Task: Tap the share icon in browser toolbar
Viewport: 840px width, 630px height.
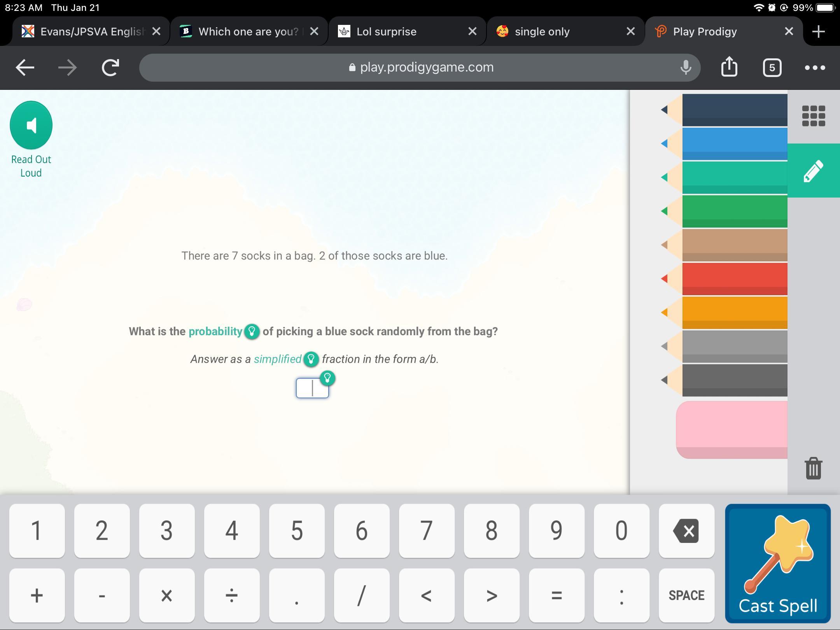Action: [729, 68]
